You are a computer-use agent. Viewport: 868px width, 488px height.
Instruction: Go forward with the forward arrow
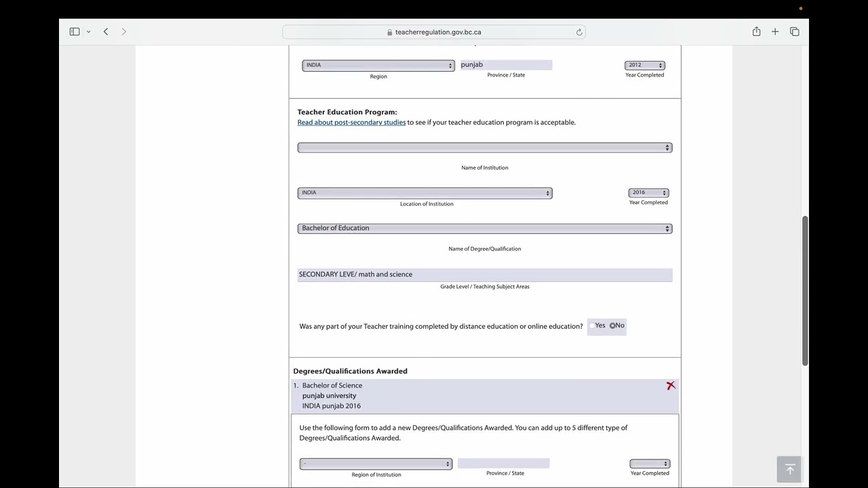pos(123,32)
